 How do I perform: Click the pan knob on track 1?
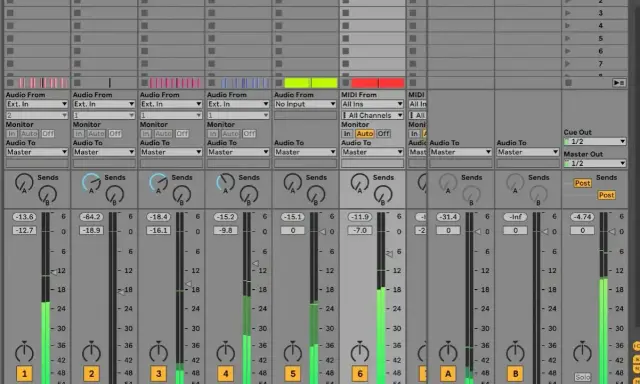[24, 352]
